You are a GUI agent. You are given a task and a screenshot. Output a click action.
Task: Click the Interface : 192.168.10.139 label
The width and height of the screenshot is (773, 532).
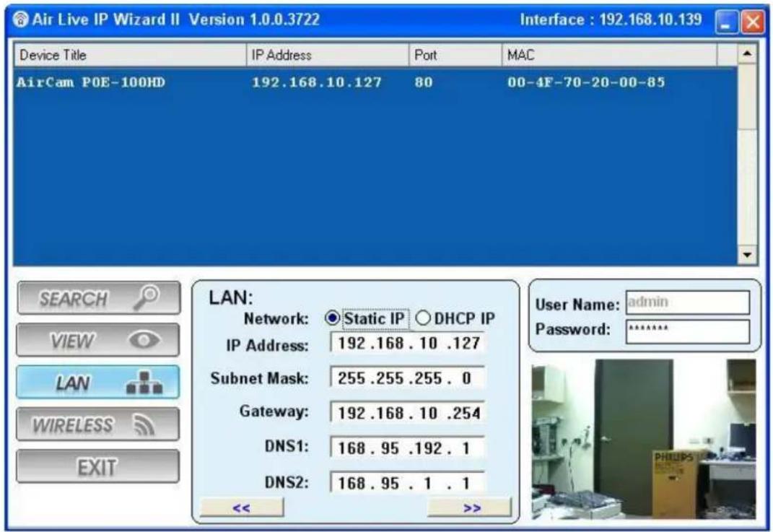[611, 19]
